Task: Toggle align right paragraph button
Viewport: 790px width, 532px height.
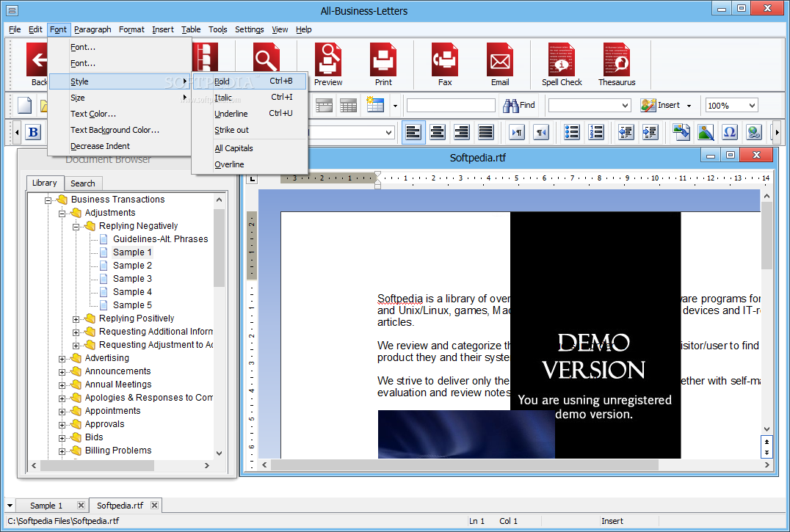Action: (462, 132)
